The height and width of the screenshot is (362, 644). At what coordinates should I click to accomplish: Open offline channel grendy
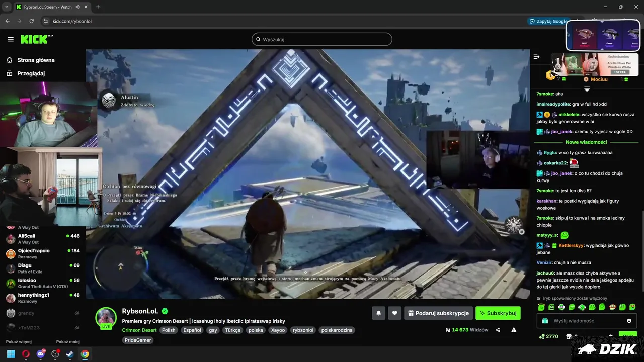tap(43, 313)
